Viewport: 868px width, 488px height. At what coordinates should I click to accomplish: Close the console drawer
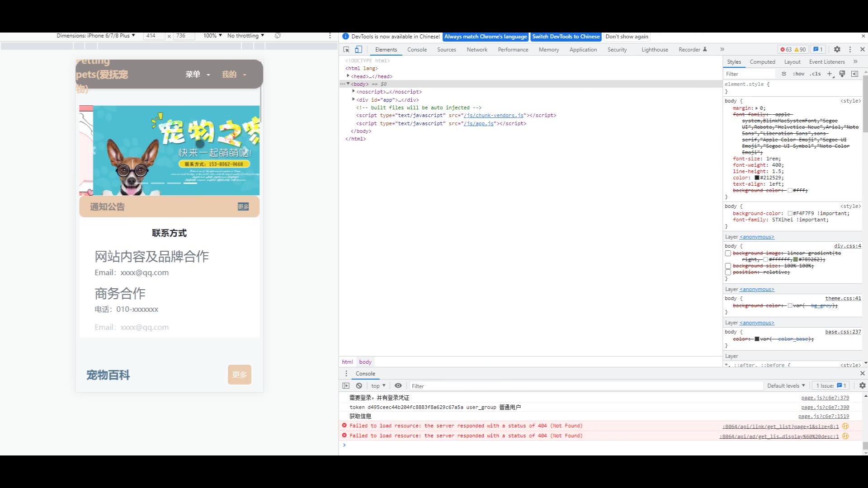tap(862, 373)
